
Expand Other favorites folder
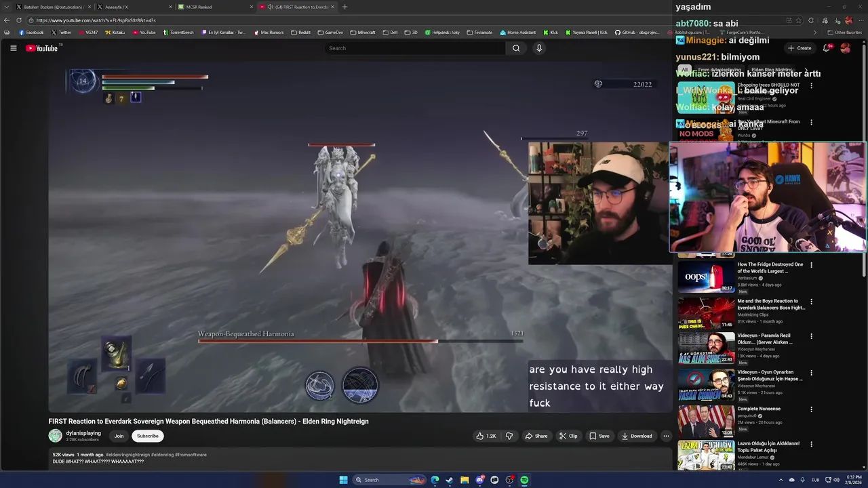(844, 33)
